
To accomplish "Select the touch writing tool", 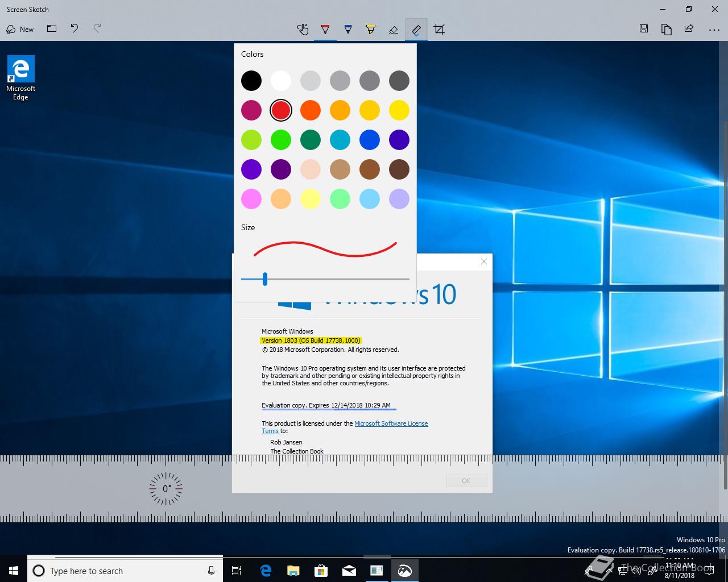I will click(x=303, y=29).
